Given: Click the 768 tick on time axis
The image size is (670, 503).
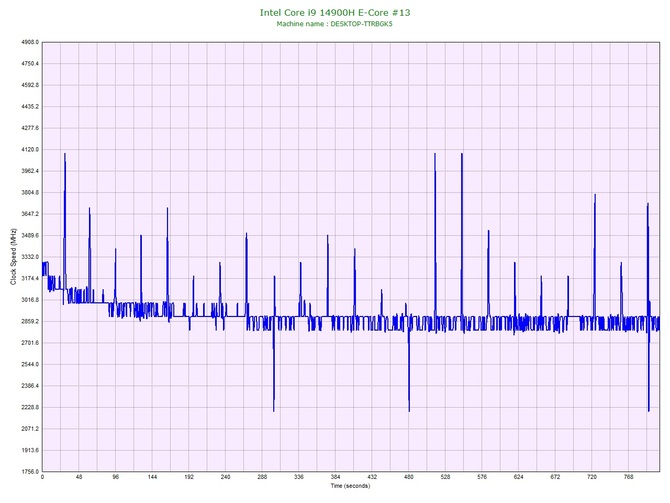Looking at the screenshot, I should (x=629, y=477).
